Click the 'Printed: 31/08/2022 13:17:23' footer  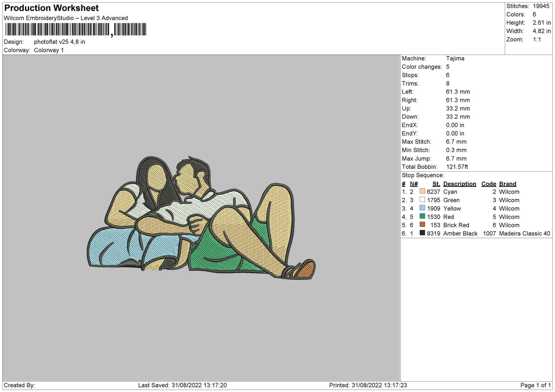tap(368, 385)
